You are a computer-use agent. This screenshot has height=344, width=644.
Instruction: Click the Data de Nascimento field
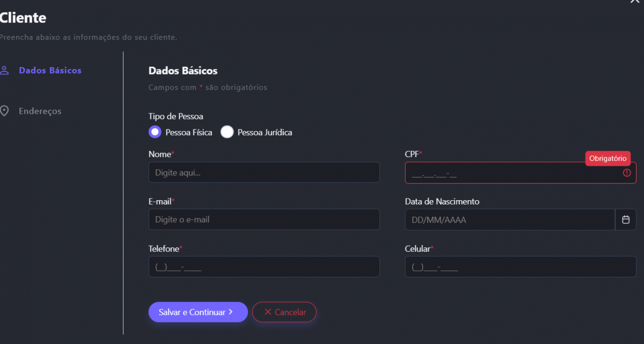pos(510,219)
